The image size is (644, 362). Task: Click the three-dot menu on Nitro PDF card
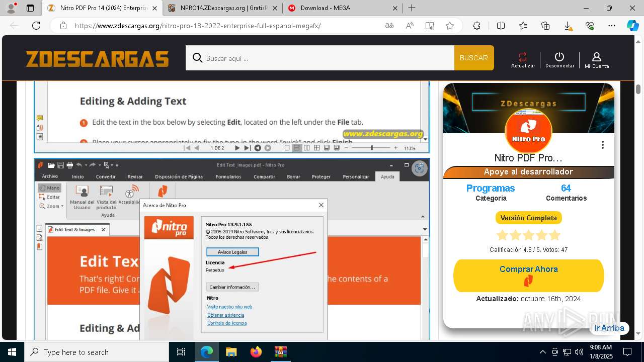click(602, 145)
